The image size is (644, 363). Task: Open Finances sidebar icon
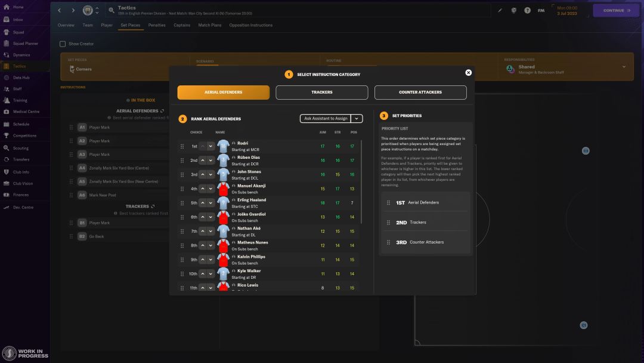[x=7, y=195]
